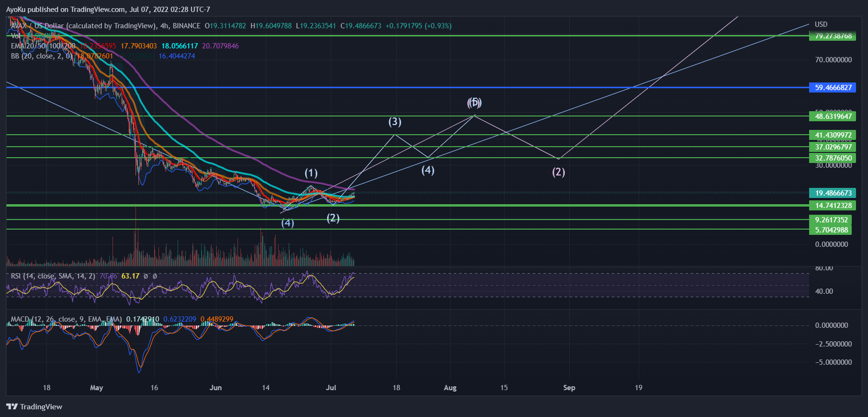Screen dimensions: 868x417
Task: Click the 37.0296797 price label
Action: click(833, 147)
